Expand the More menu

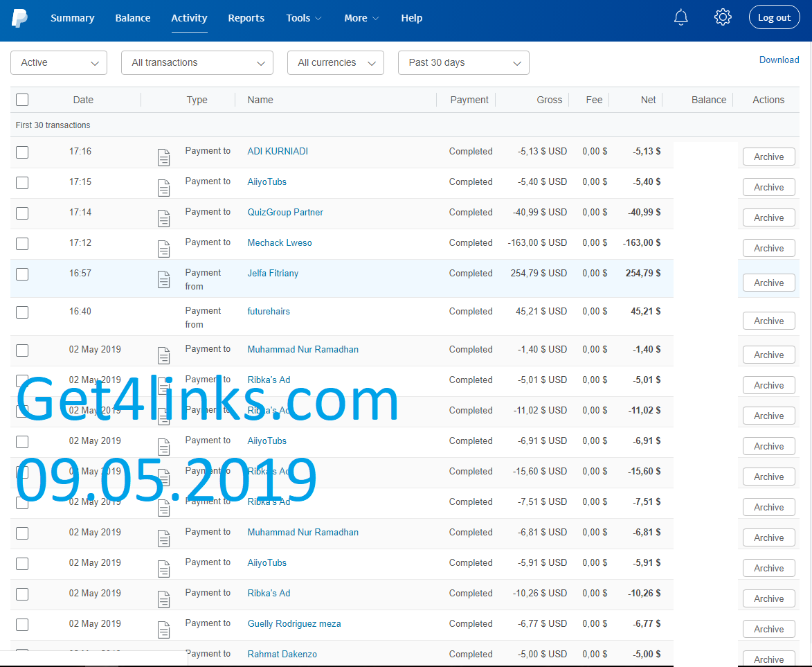(361, 18)
